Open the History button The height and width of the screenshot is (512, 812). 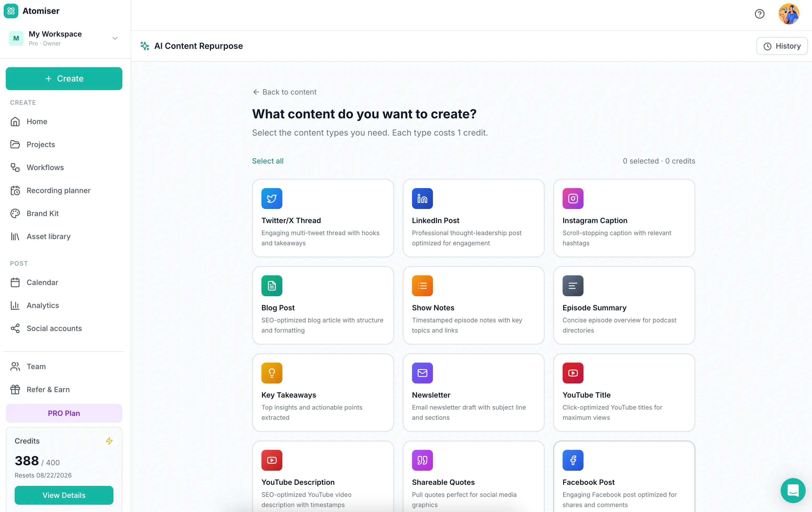782,46
